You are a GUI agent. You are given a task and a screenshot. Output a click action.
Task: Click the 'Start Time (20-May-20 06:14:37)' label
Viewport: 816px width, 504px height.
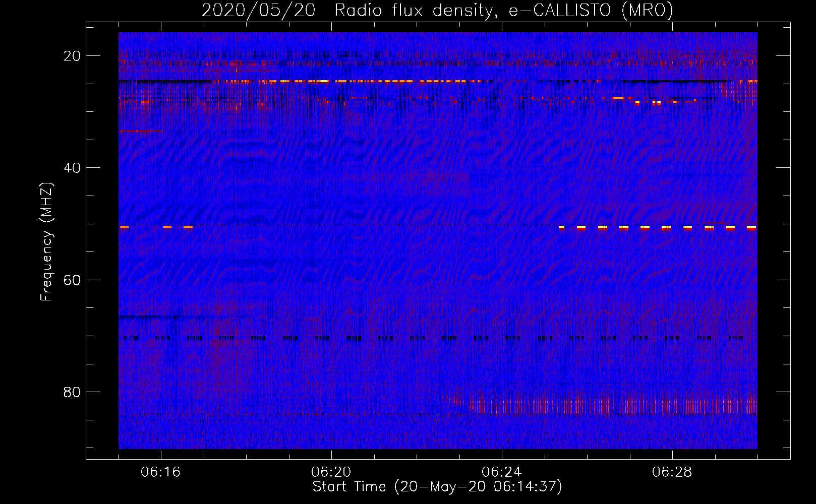437,487
